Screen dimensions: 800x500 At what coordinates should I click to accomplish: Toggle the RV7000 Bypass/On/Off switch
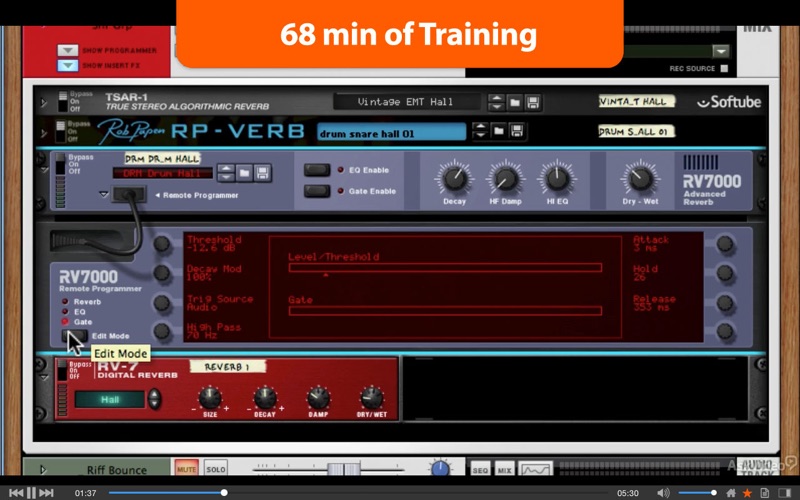coord(60,164)
